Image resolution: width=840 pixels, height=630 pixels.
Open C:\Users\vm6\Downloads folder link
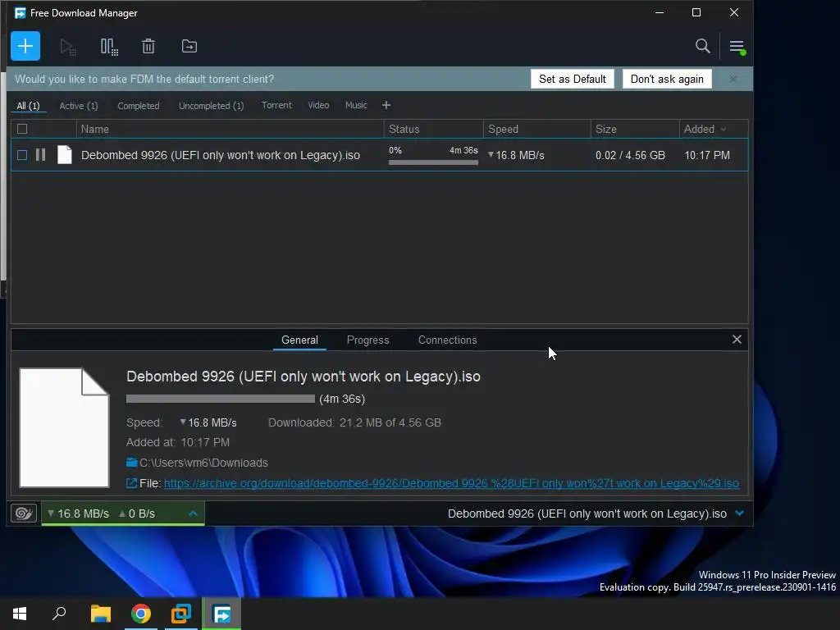coord(203,463)
